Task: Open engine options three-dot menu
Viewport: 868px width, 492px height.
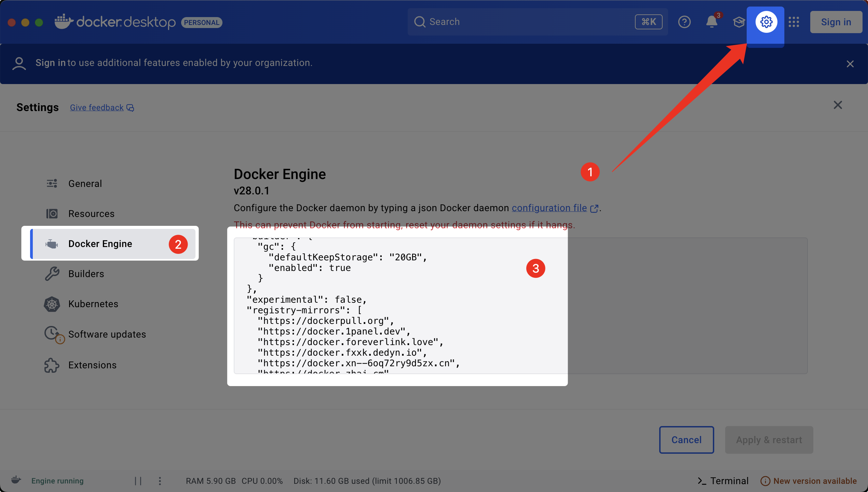Action: 160,481
